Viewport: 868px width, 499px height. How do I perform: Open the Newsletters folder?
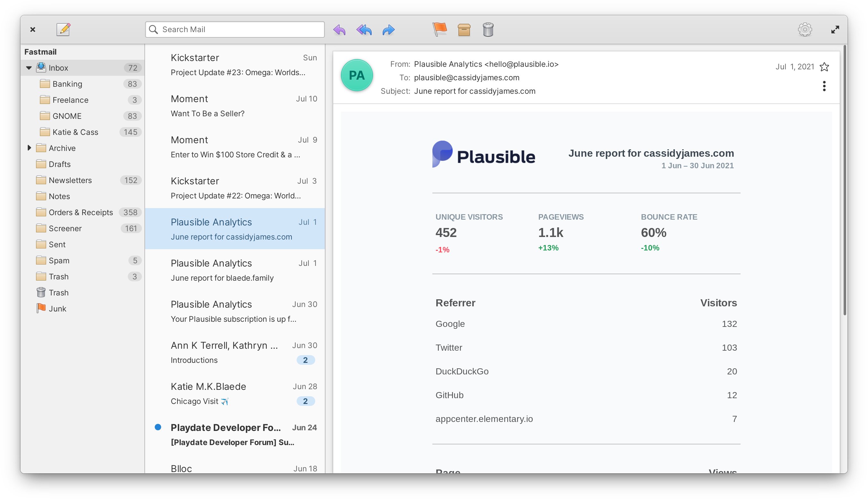click(x=70, y=180)
